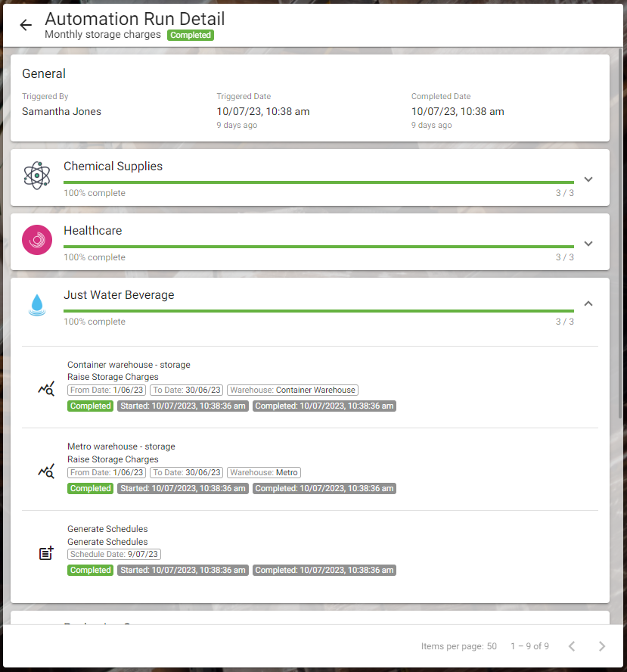Click the Chemical Supplies heading
627x672 pixels.
point(113,166)
